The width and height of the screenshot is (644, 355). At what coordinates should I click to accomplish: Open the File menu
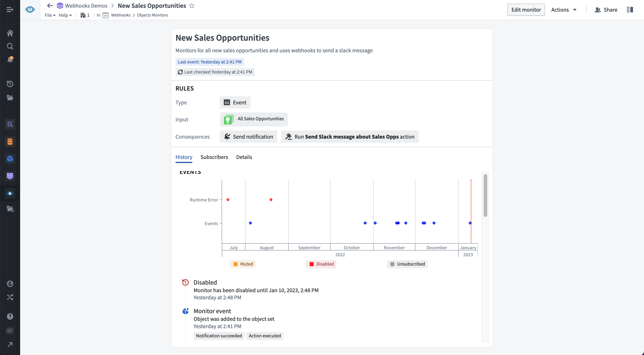coord(50,15)
